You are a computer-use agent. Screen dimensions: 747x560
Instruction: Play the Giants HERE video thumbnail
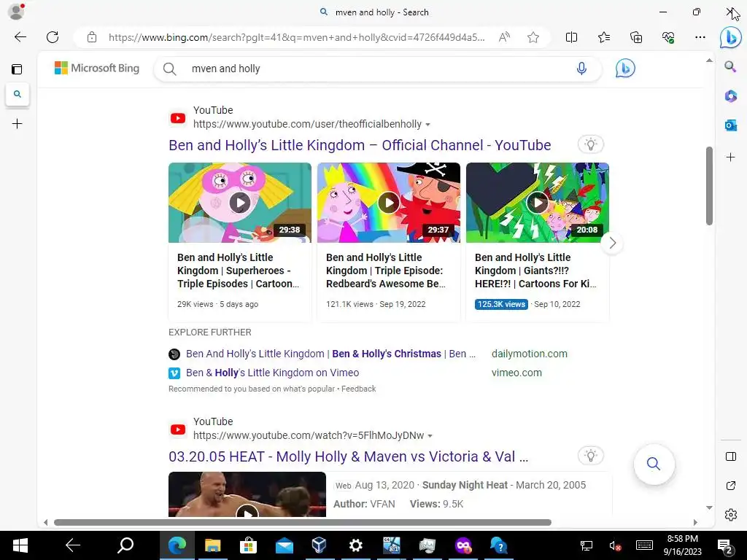(538, 203)
